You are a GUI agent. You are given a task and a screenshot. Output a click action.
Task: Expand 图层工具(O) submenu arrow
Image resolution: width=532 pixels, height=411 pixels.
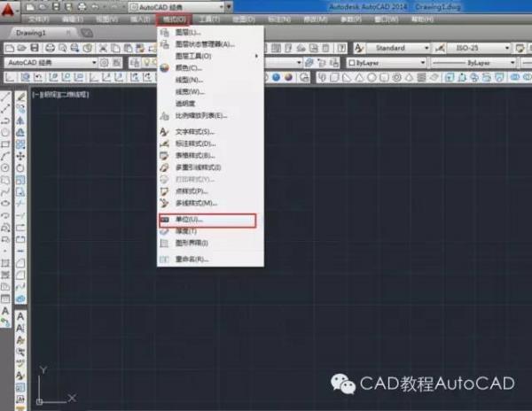tap(256, 56)
